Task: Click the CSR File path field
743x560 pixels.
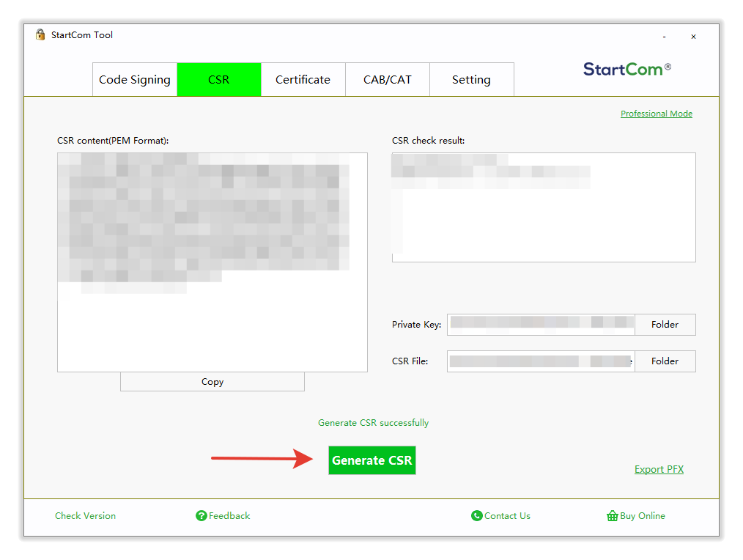Action: pyautogui.click(x=541, y=361)
